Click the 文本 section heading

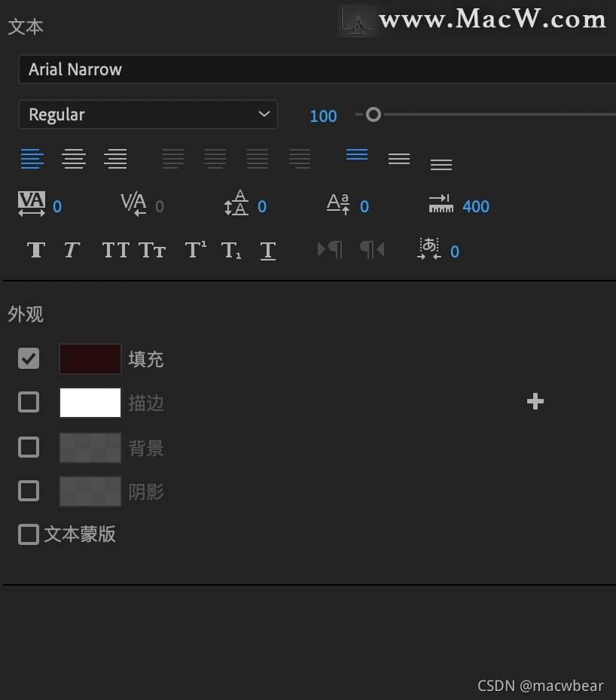click(x=26, y=27)
